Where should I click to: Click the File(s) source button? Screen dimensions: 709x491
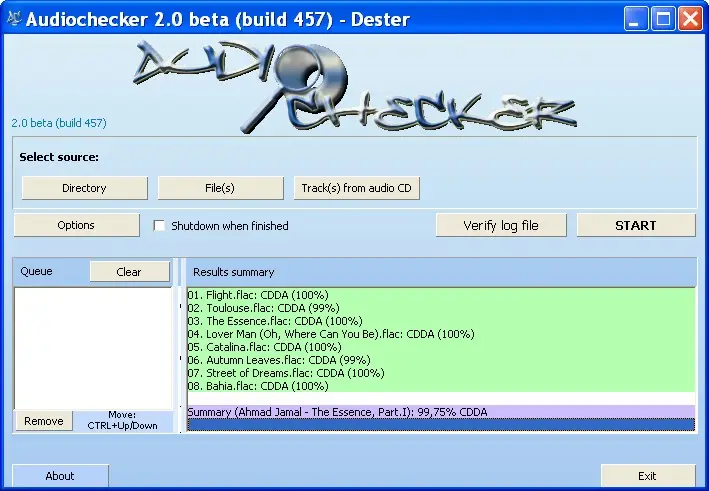coord(221,188)
